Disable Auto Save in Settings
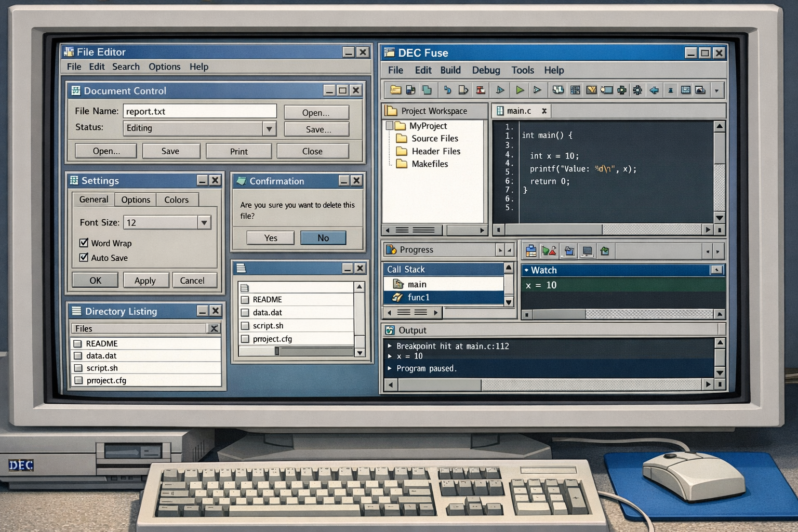 (84, 257)
